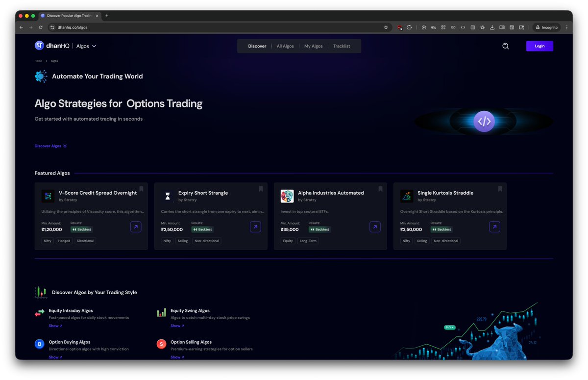This screenshot has height=380, width=588.
Task: Click Selling tag on Expiry Short Strangle
Action: pos(183,241)
